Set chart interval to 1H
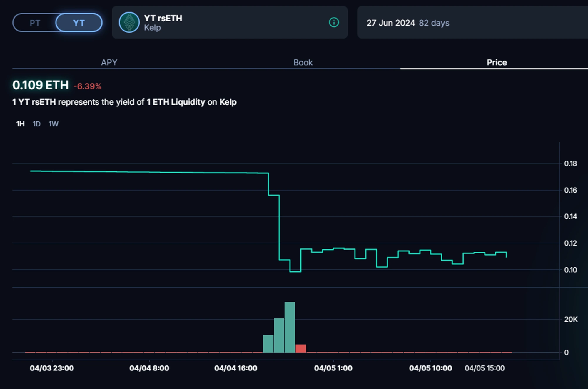This screenshot has width=588, height=389. (20, 124)
